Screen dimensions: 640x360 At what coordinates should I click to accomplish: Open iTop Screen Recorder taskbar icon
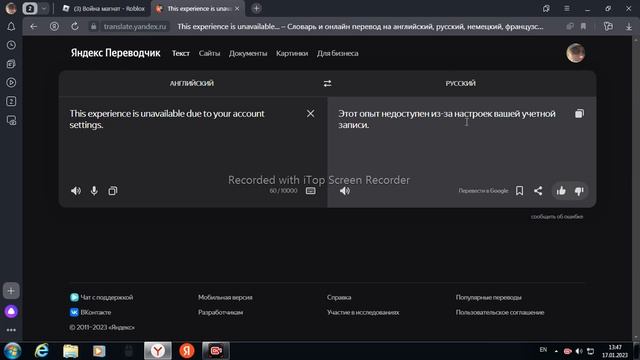[x=216, y=351]
